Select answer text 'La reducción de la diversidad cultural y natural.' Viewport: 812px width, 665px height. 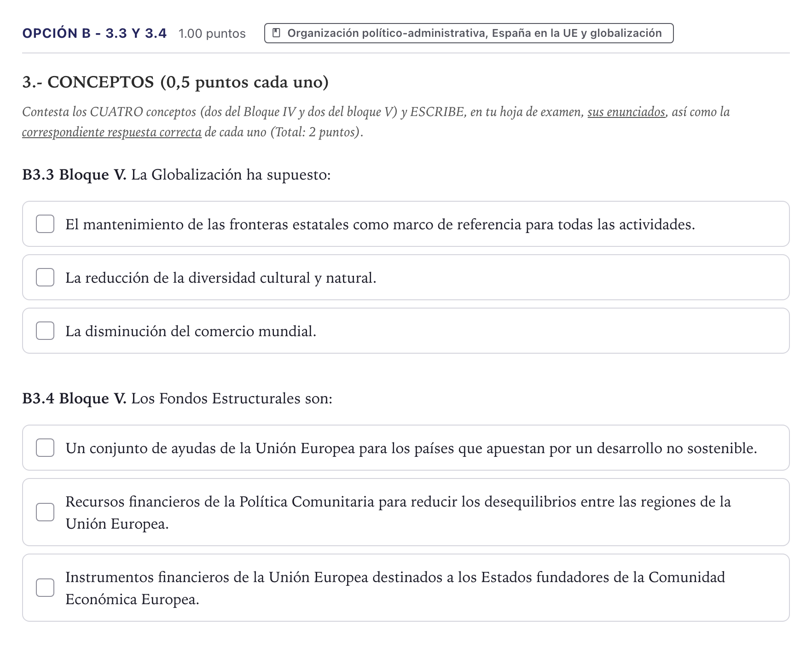click(221, 278)
